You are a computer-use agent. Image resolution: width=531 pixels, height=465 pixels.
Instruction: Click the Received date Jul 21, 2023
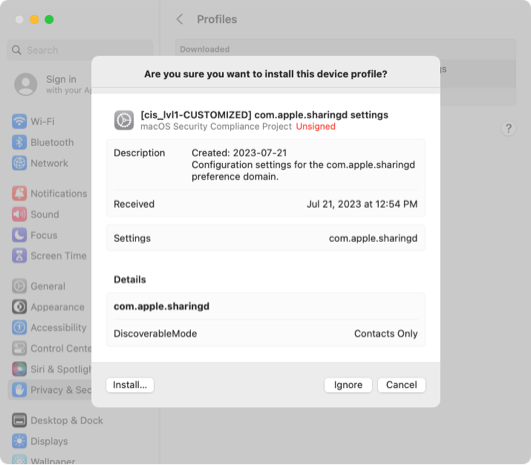click(362, 204)
